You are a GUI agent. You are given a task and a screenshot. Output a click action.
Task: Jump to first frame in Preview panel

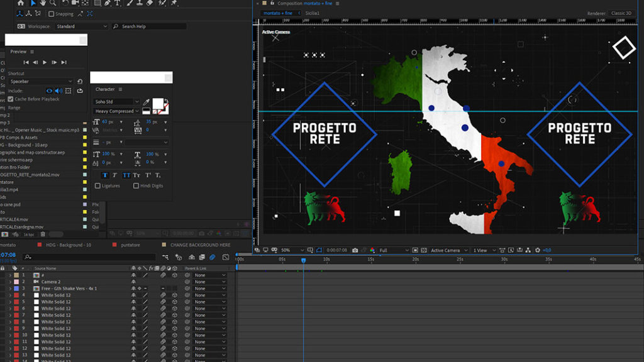coord(26,62)
